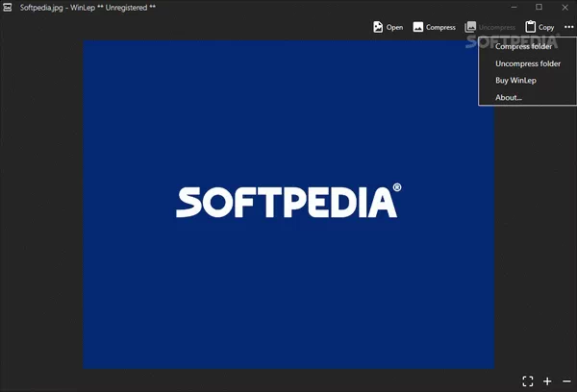Fit image to window with the frame icon

coord(527,381)
